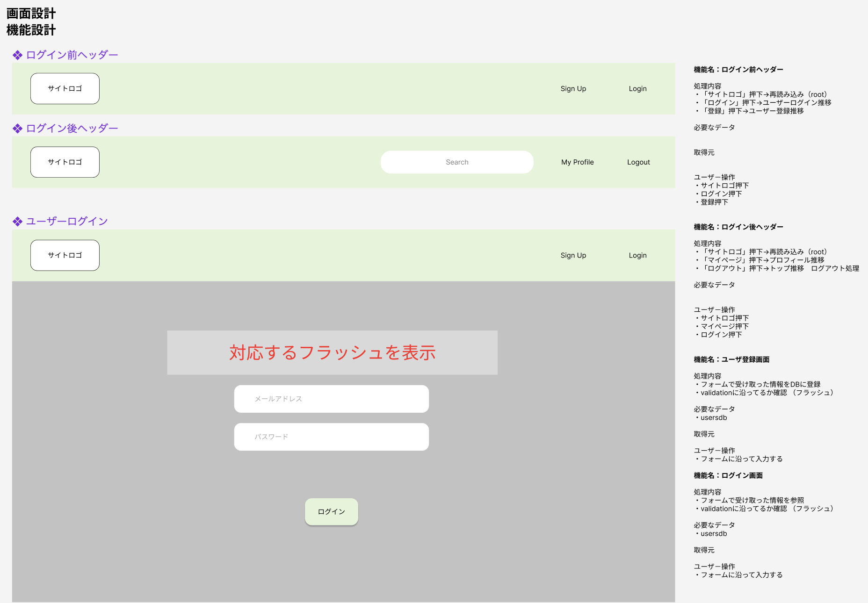Click Sign Up on the user login screen header
Image resolution: width=868 pixels, height=603 pixels.
573,255
